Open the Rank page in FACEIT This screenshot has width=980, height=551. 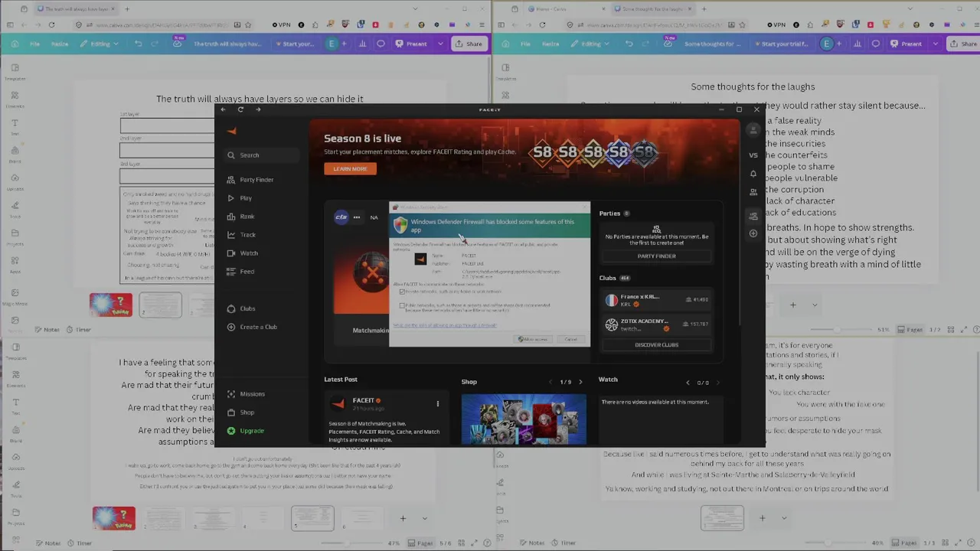tap(240, 217)
